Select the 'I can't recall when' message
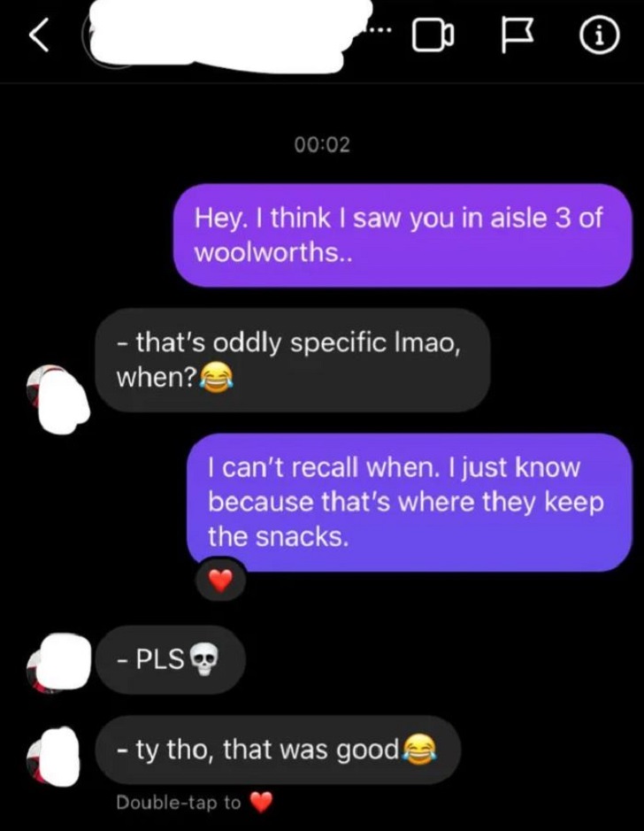 pyautogui.click(x=410, y=503)
